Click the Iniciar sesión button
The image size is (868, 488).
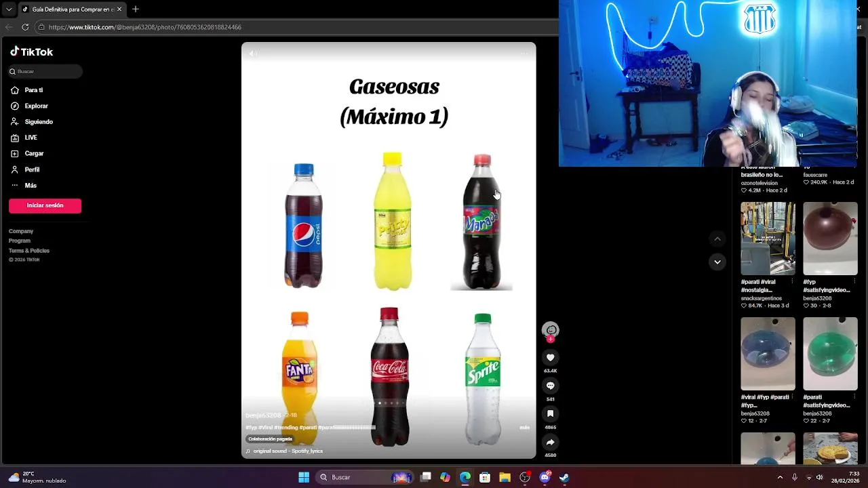pos(45,205)
